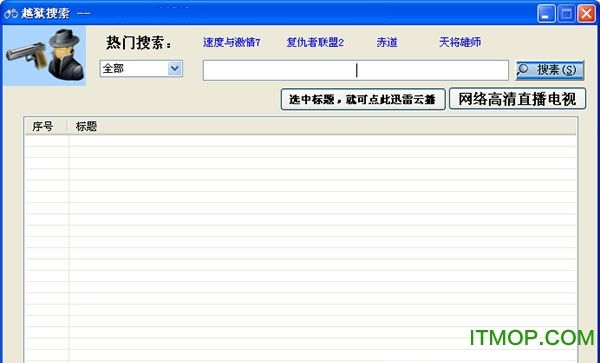
Task: Maximize the 越狱搜索 window
Action: (566, 14)
